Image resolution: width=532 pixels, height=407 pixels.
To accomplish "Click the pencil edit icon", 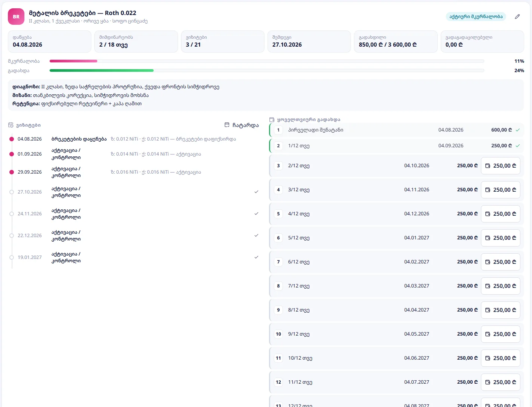I will click(x=517, y=17).
